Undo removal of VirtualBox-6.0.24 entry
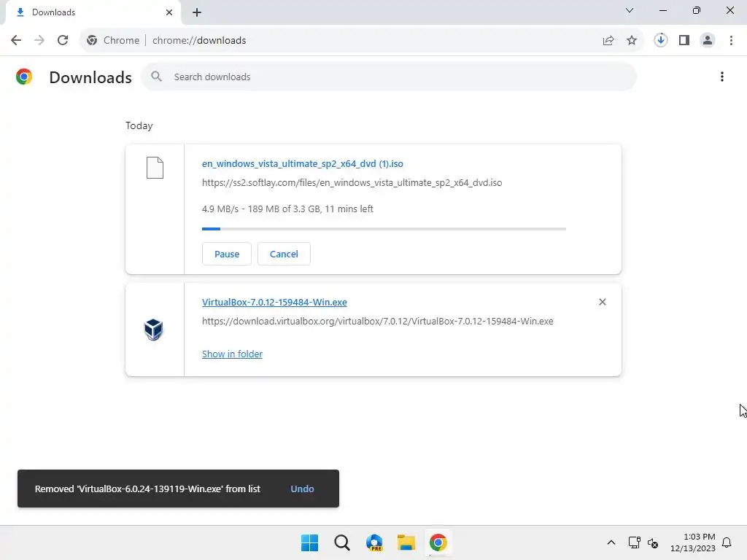Viewport: 747px width, 560px height. (303, 489)
